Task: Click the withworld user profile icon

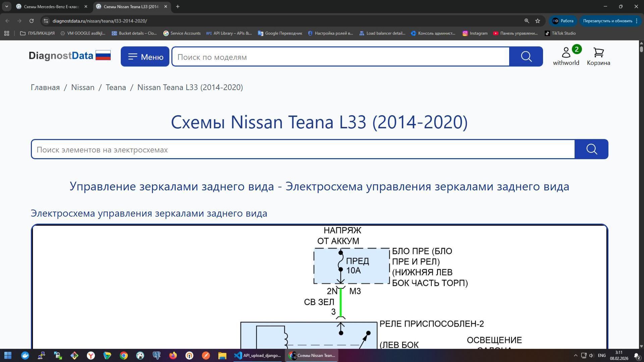Action: [566, 53]
